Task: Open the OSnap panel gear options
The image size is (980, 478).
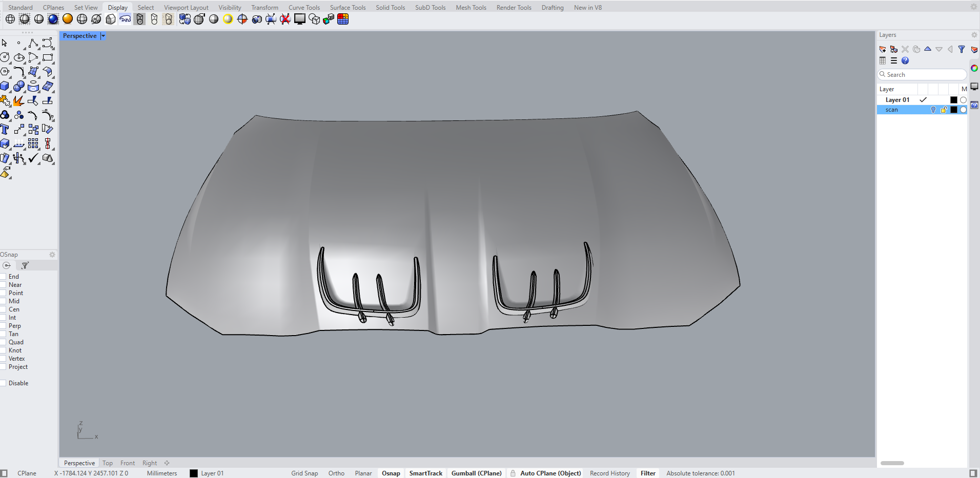Action: (52, 255)
